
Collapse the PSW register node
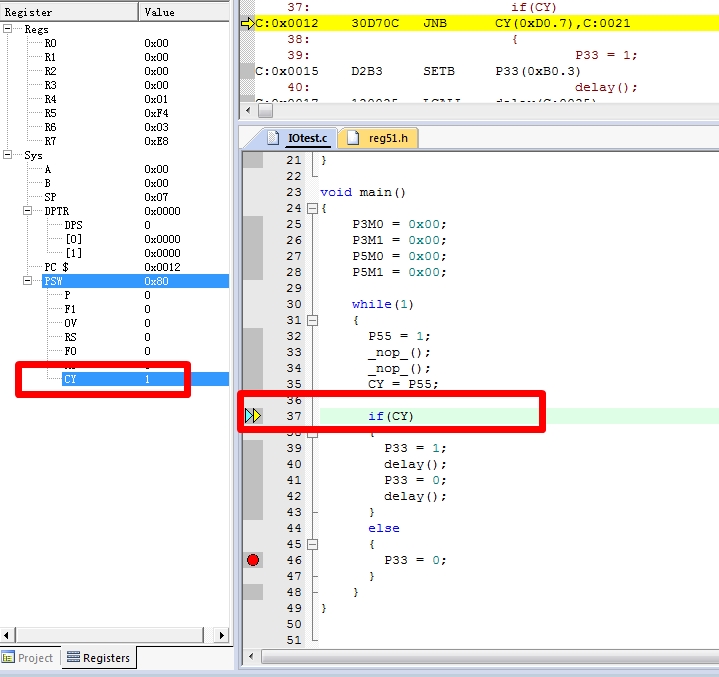[28, 281]
